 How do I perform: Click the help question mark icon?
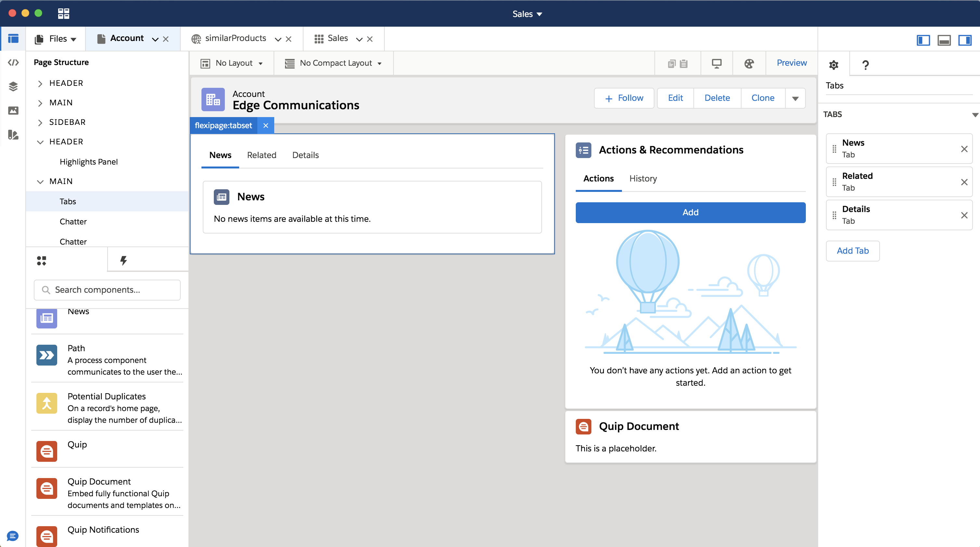point(866,64)
